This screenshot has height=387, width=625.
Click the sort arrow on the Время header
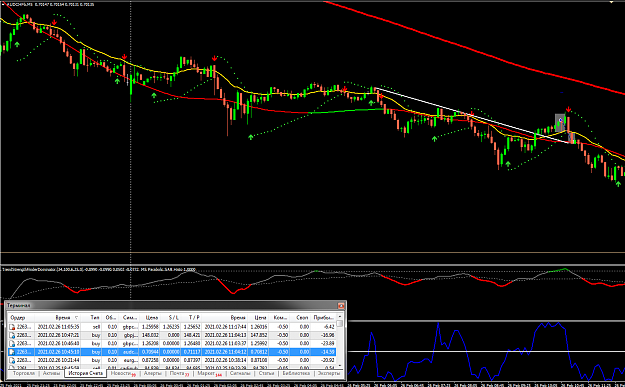click(76, 318)
